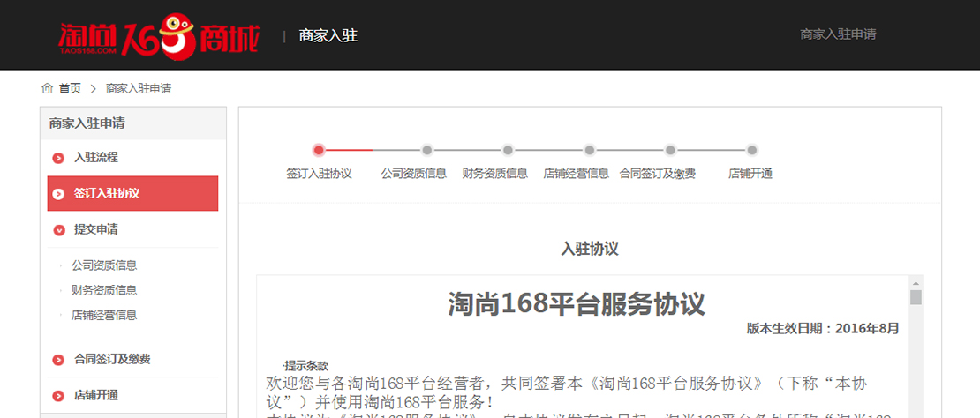Screen dimensions: 980x418
Task: Collapse the 提交申请 sidebar section
Action: (58, 230)
